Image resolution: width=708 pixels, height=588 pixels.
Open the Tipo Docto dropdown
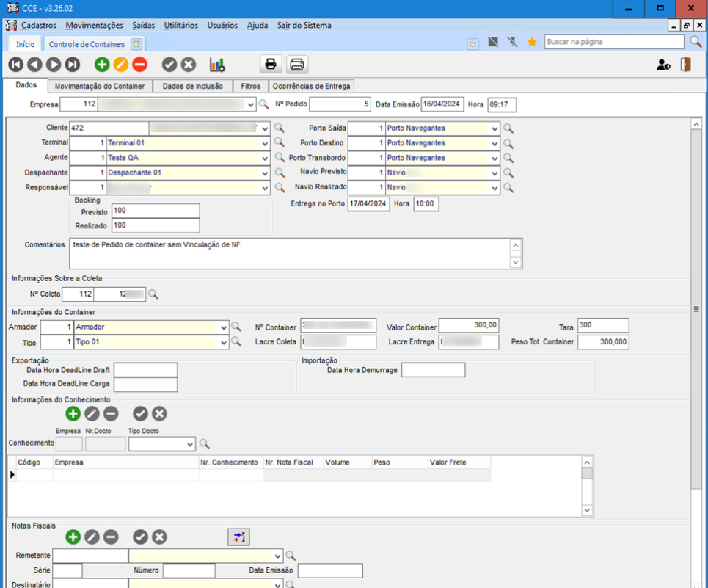click(x=190, y=444)
